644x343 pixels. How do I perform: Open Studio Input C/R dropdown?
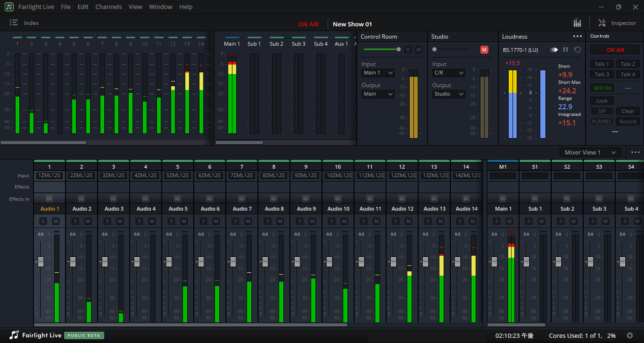tap(449, 73)
